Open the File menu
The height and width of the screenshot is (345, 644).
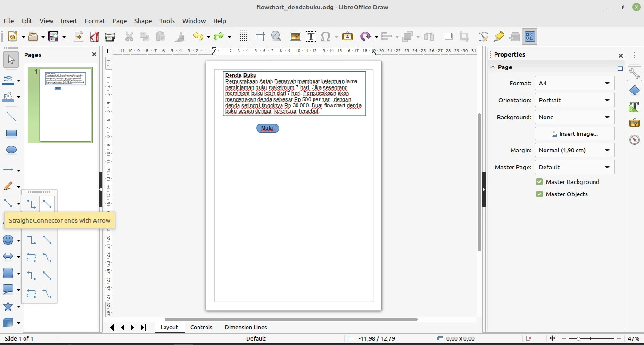(8, 21)
